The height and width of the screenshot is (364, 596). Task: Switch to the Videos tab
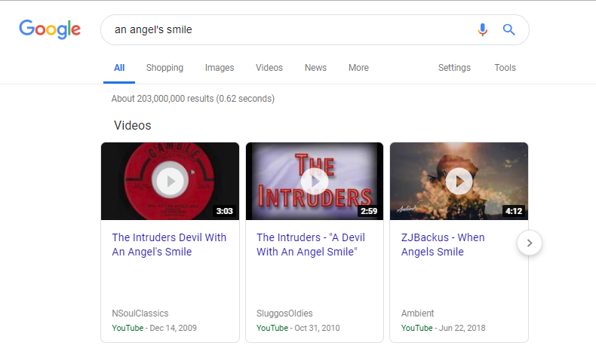pyautogui.click(x=269, y=68)
